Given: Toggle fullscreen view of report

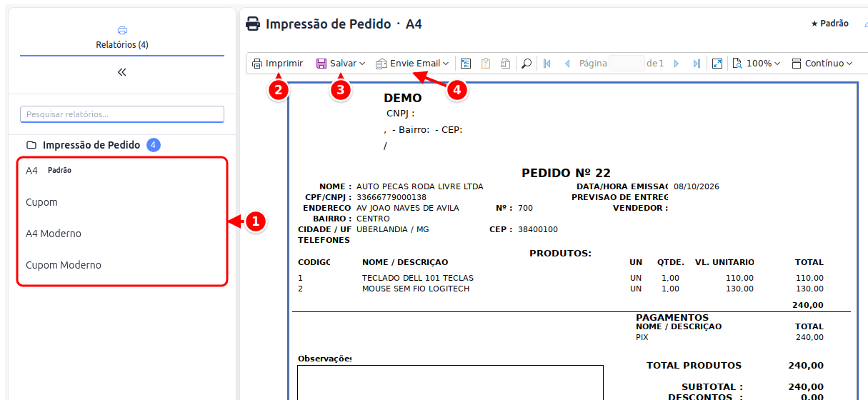Looking at the screenshot, I should 717,64.
